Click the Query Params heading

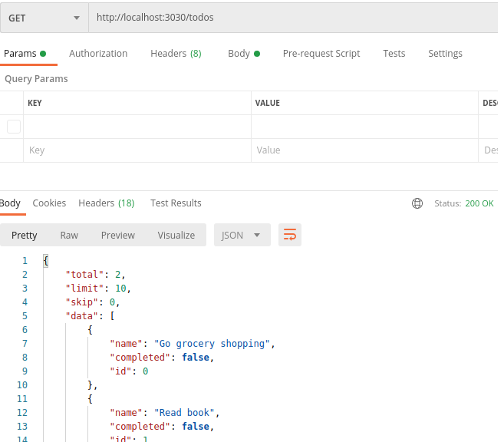click(x=36, y=79)
